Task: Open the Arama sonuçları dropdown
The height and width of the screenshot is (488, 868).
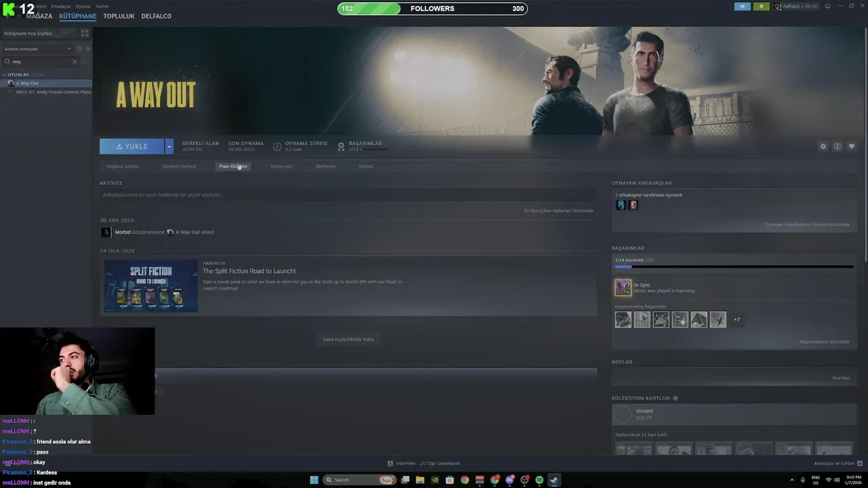Action: (37, 49)
